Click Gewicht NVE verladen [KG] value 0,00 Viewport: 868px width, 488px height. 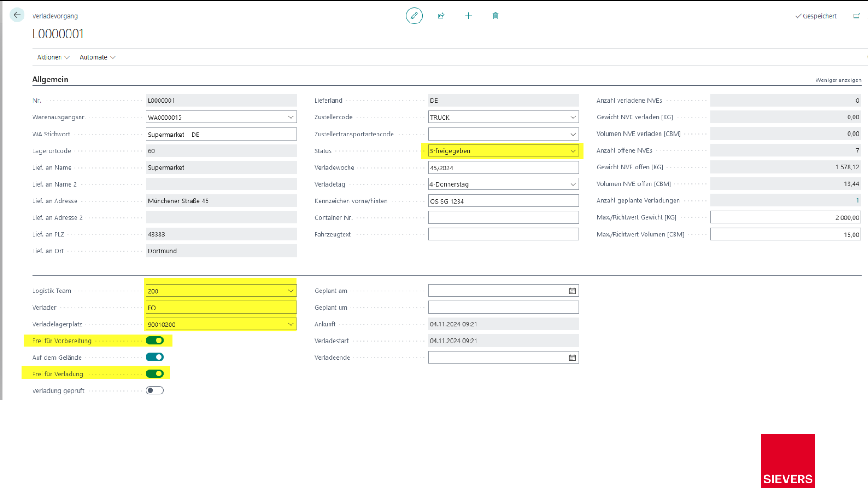(x=785, y=117)
